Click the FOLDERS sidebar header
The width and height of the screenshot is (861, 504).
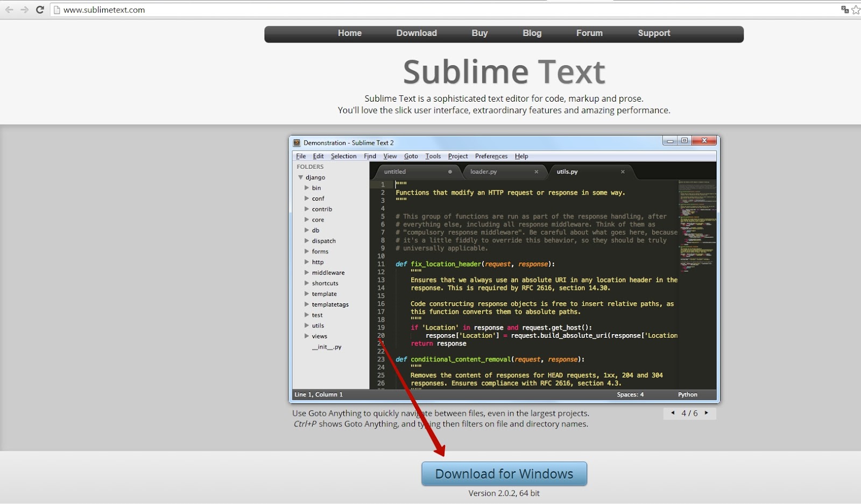pyautogui.click(x=310, y=167)
